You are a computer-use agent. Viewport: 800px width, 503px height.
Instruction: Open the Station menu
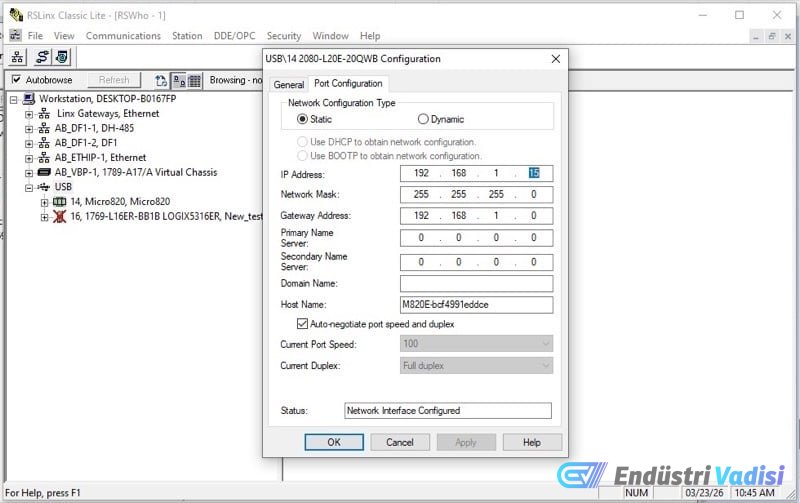pos(187,36)
